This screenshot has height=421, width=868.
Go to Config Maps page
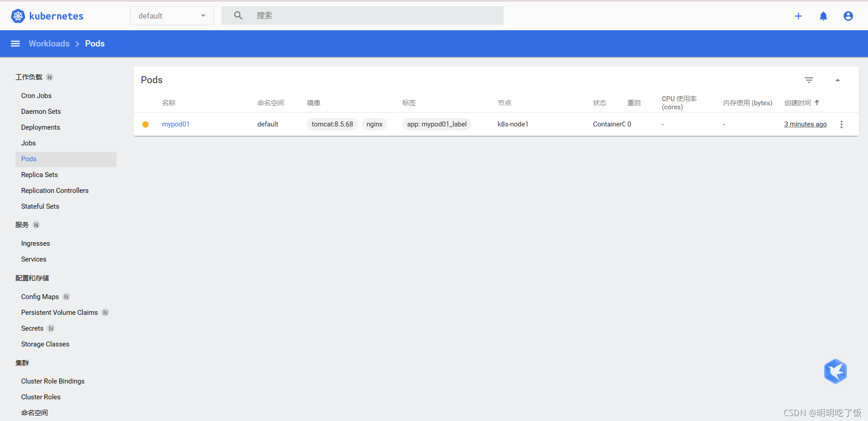[39, 296]
